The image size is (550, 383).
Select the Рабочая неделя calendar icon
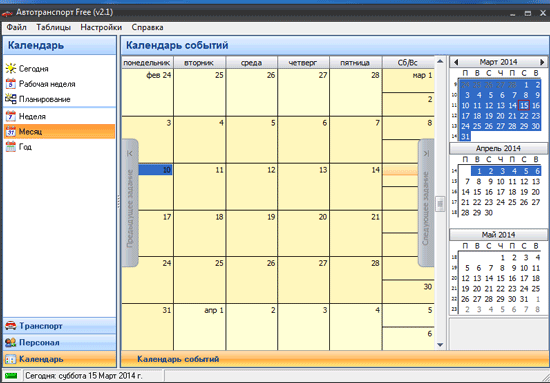click(11, 84)
